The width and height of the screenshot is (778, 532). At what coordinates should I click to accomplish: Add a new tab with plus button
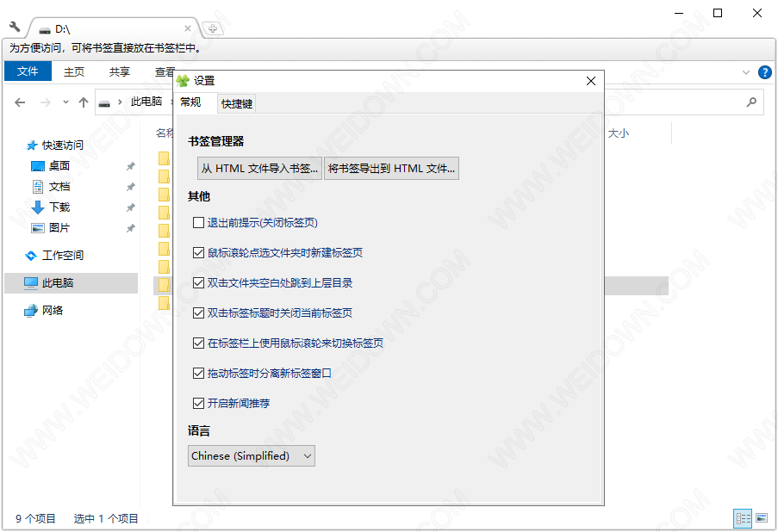point(213,28)
